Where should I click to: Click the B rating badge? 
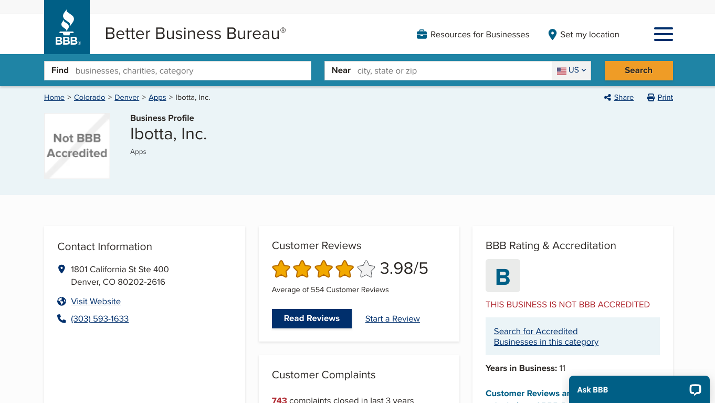pyautogui.click(x=503, y=276)
